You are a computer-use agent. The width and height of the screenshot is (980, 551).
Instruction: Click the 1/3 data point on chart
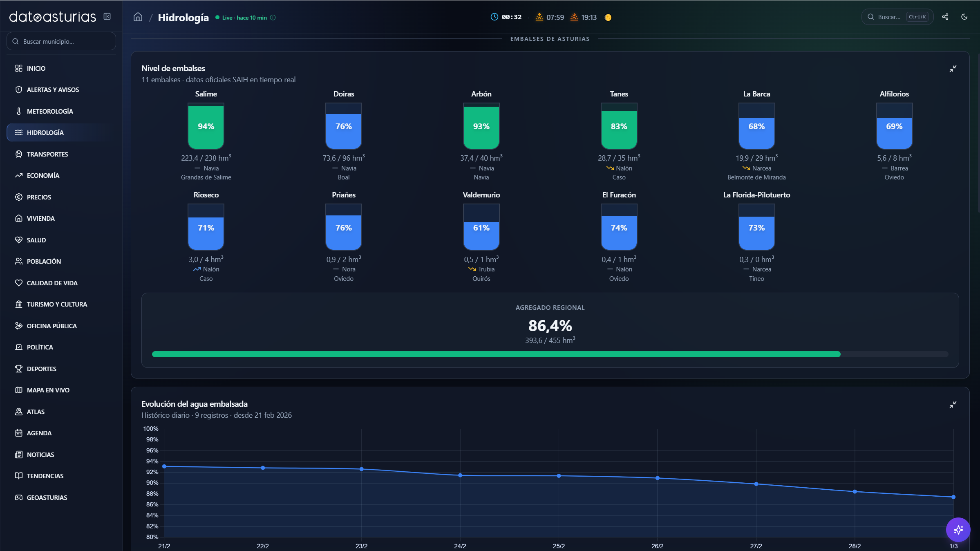[x=953, y=497]
